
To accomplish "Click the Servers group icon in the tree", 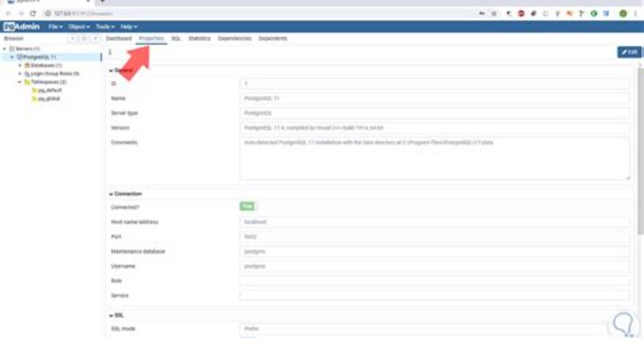I will (x=12, y=49).
